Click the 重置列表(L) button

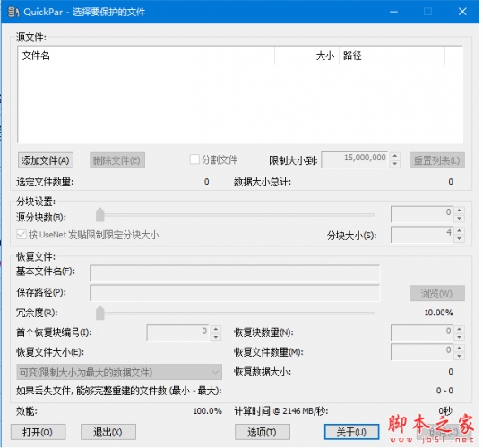pyautogui.click(x=437, y=160)
